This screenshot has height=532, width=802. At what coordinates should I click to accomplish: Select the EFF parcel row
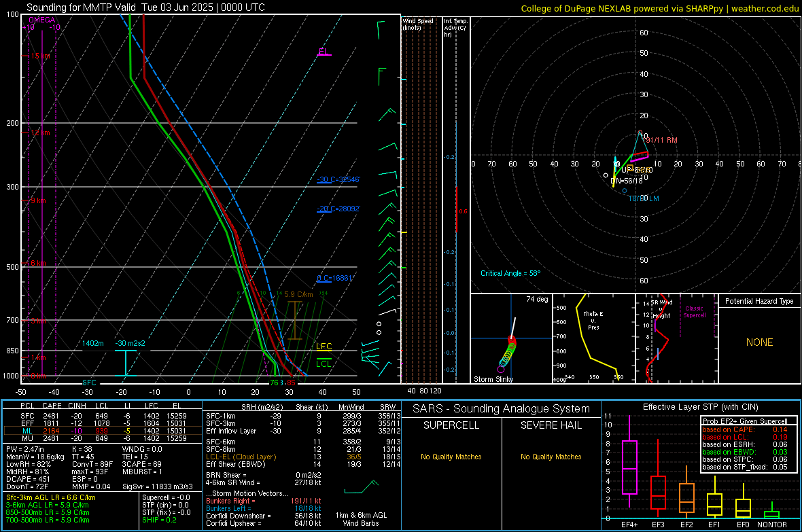coord(102,423)
